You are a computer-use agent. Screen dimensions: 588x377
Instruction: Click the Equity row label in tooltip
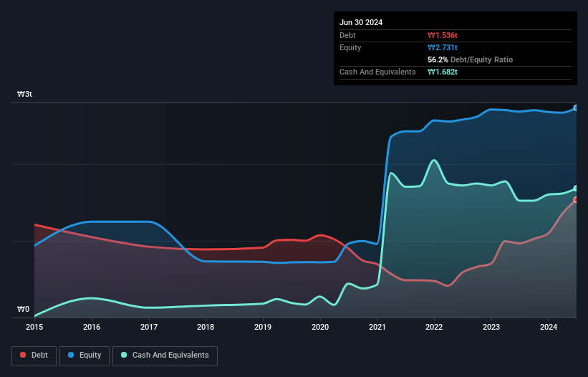(x=350, y=47)
